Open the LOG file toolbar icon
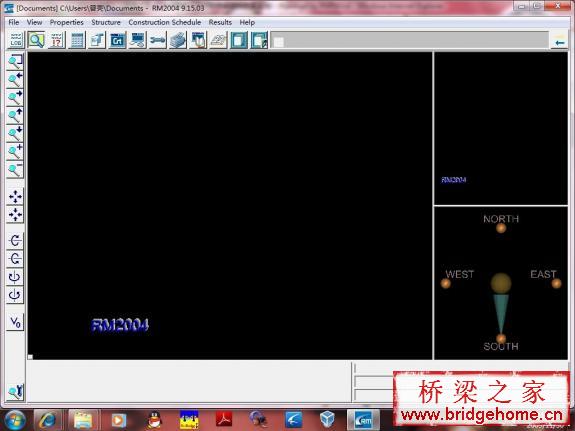 (16, 40)
